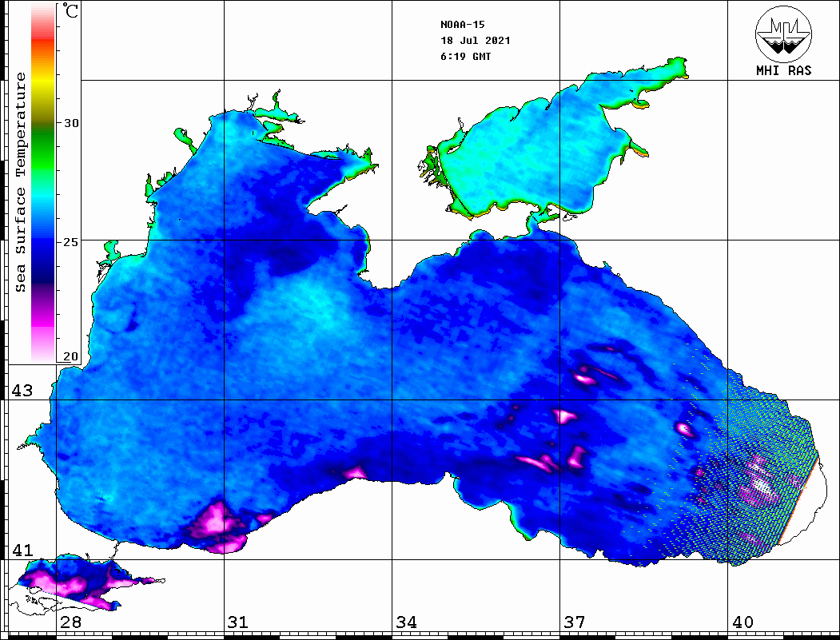
Task: Click the 25 degree mark on the temperature scale
Action: click(x=71, y=242)
